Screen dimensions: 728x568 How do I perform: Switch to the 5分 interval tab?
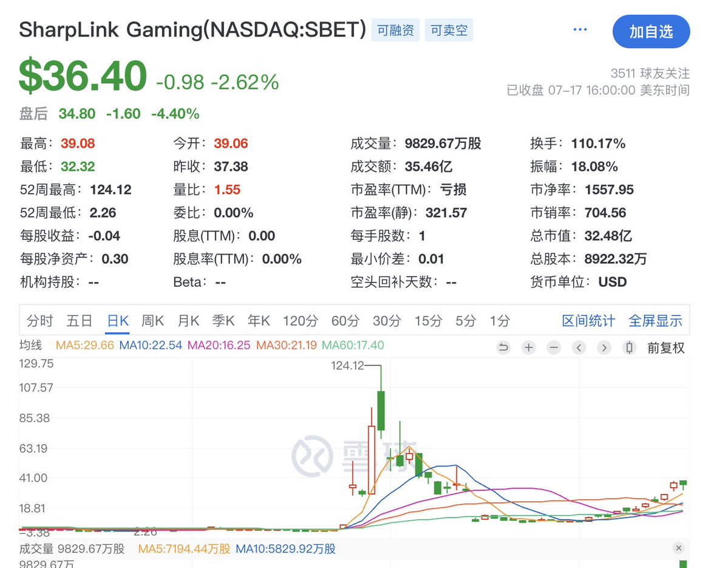(x=466, y=321)
